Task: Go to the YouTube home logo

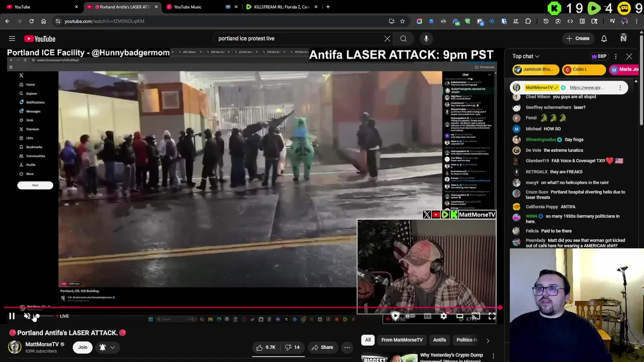Action: 40,39
